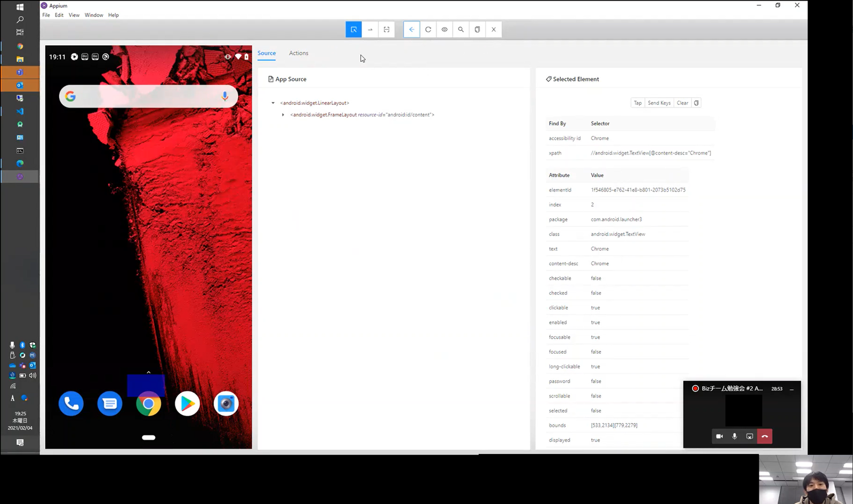The image size is (853, 504).
Task: Select Tap By Coordinates toolbar icon
Action: point(387,29)
